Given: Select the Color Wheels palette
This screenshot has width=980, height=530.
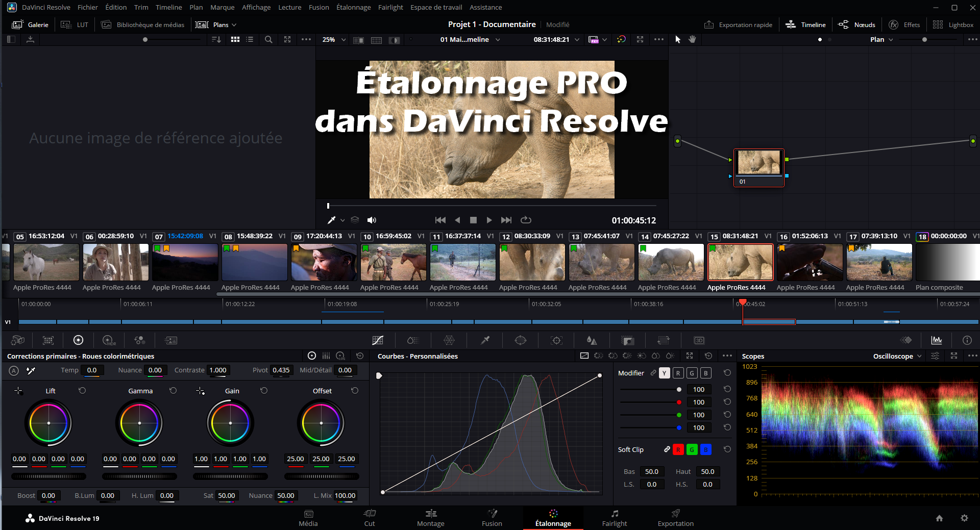Looking at the screenshot, I should [x=78, y=340].
